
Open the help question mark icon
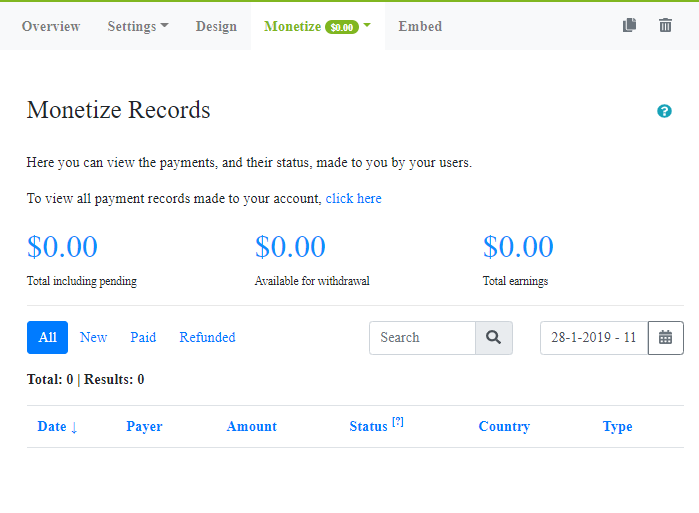(x=664, y=111)
